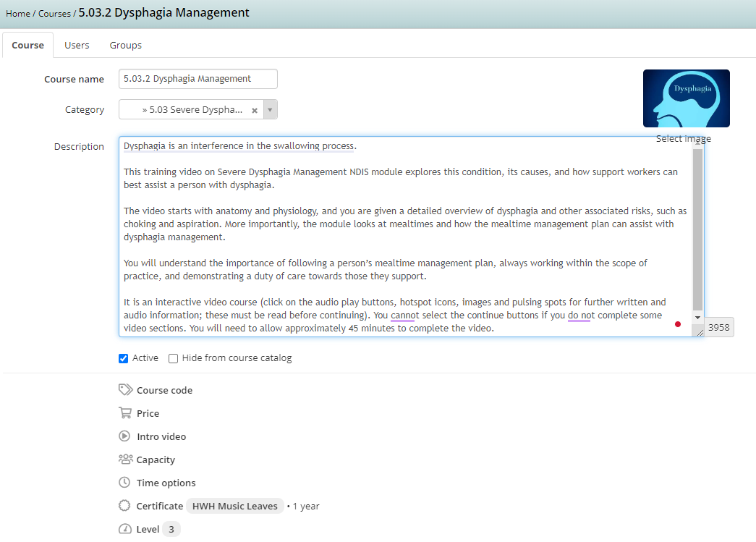Uncheck the Active checkbox

click(124, 358)
